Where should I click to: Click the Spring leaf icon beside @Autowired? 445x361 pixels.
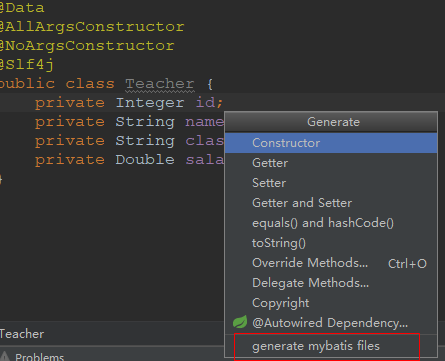click(x=240, y=322)
